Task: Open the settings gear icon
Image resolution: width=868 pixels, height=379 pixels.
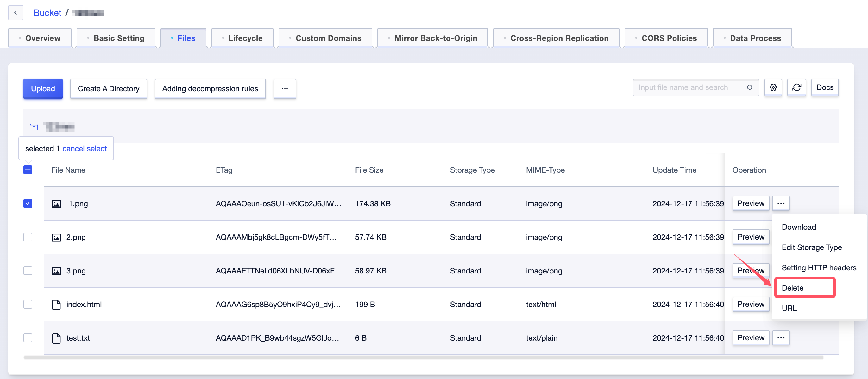Action: (773, 88)
